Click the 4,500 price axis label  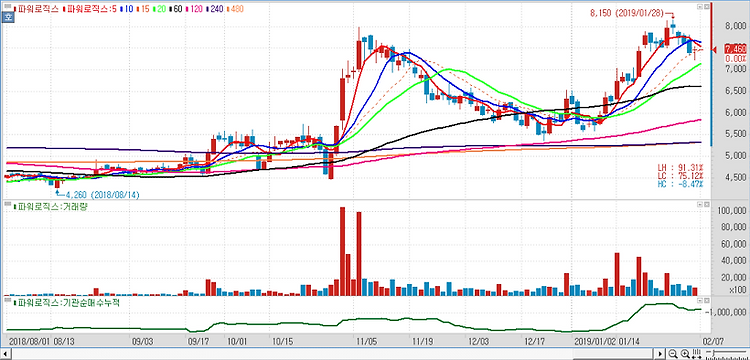click(x=735, y=177)
